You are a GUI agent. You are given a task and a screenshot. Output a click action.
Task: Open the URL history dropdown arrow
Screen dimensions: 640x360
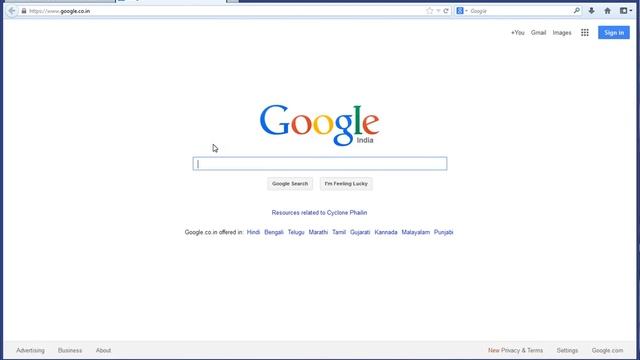[x=438, y=11]
